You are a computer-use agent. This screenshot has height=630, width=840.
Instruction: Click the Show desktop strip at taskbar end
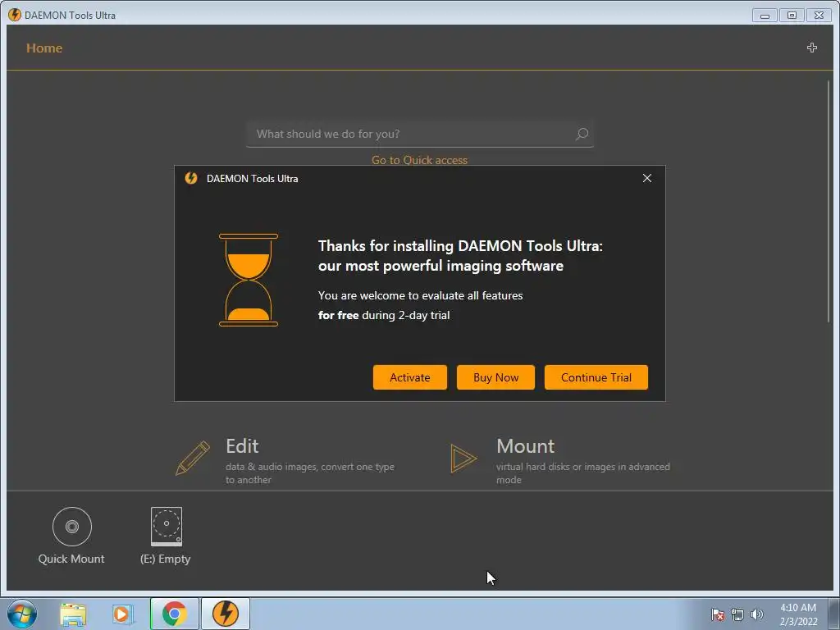pos(834,614)
